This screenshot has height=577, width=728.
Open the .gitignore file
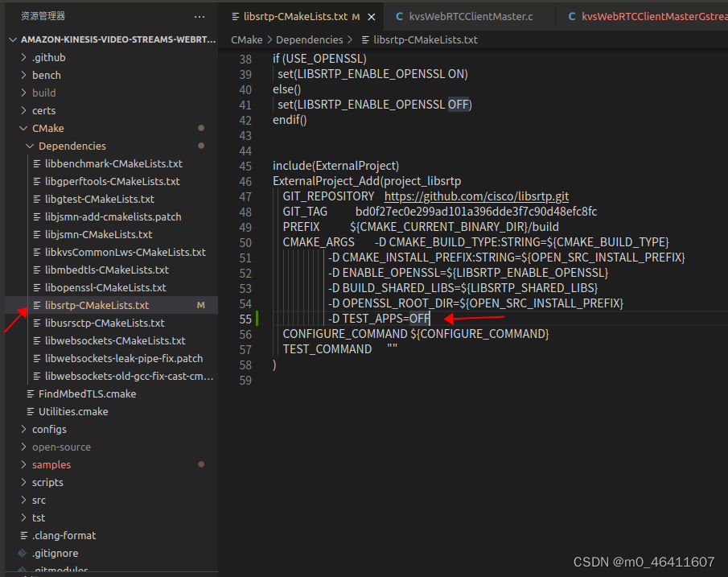point(56,554)
